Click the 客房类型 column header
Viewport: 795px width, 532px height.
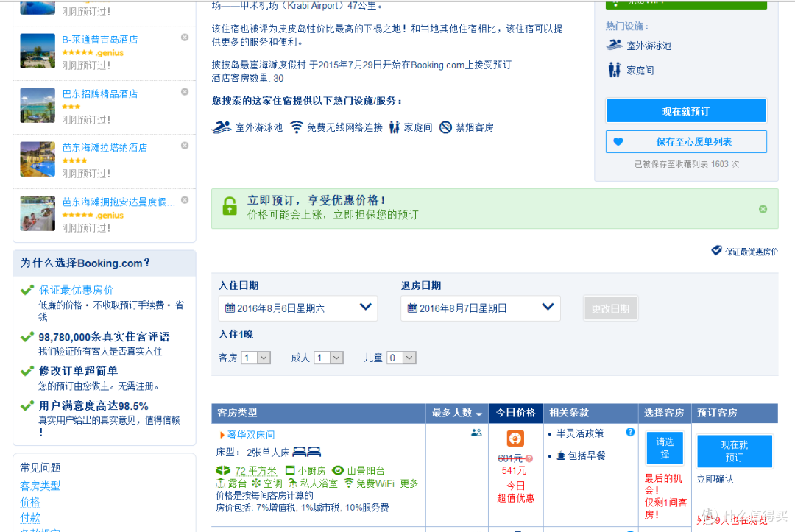[319, 413]
